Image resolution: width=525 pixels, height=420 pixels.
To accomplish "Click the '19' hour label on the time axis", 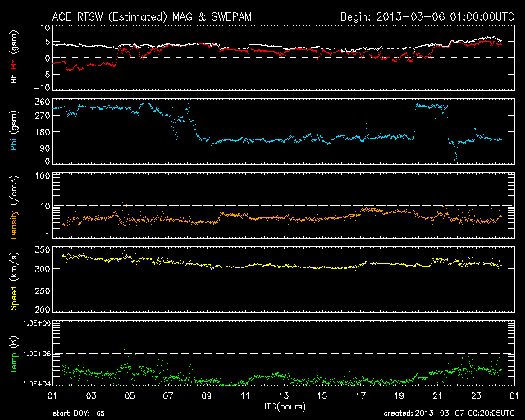I will 399,395.
